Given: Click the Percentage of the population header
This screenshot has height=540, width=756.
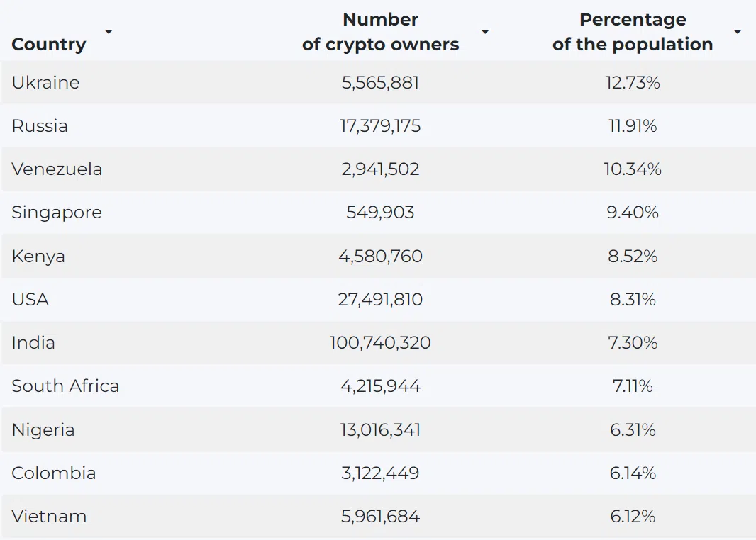Looking at the screenshot, I should pos(633,32).
